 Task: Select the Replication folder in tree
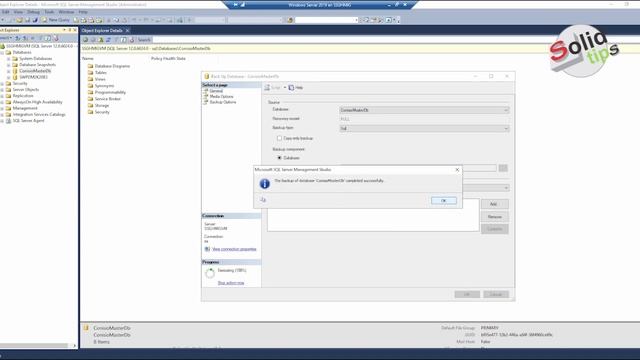click(x=23, y=96)
